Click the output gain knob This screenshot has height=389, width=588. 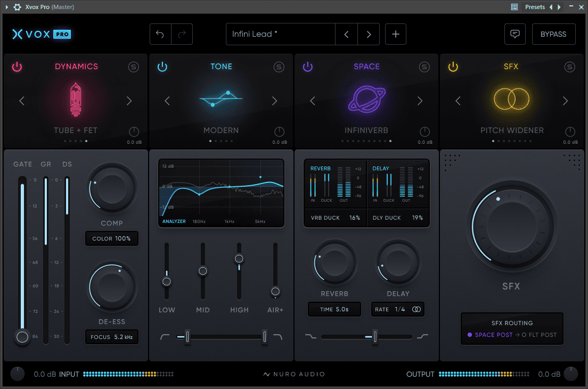tap(571, 374)
